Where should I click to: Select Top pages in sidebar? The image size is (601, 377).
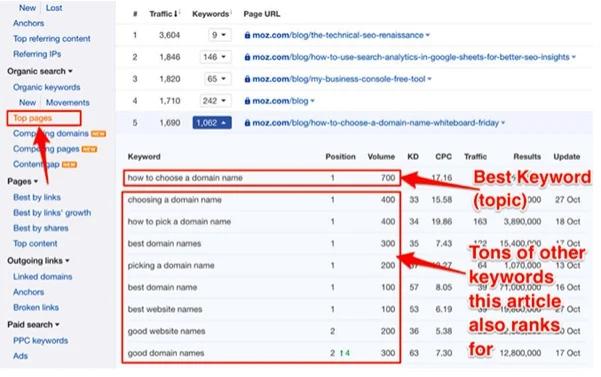(33, 118)
